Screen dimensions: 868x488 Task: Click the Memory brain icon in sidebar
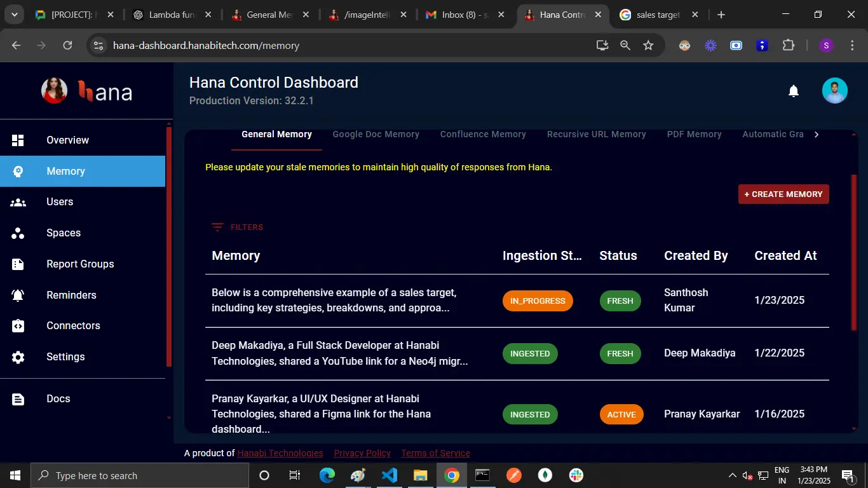pos(18,172)
